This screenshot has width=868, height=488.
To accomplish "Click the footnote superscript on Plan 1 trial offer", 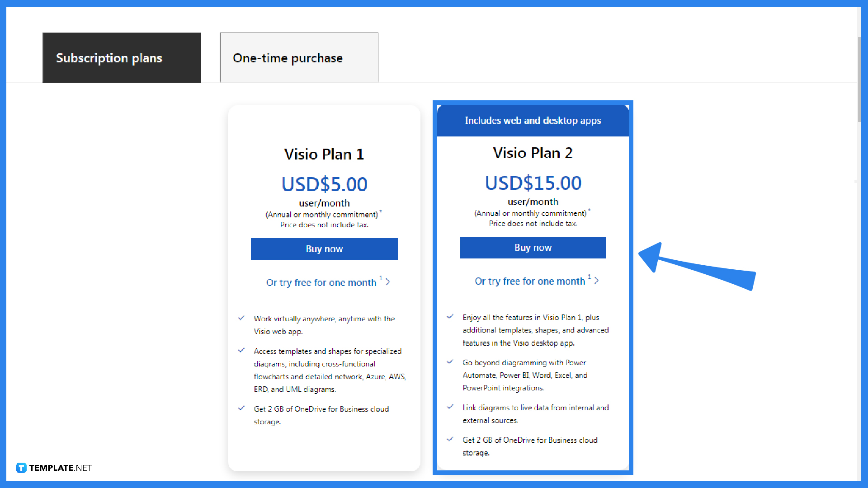I will click(x=381, y=278).
